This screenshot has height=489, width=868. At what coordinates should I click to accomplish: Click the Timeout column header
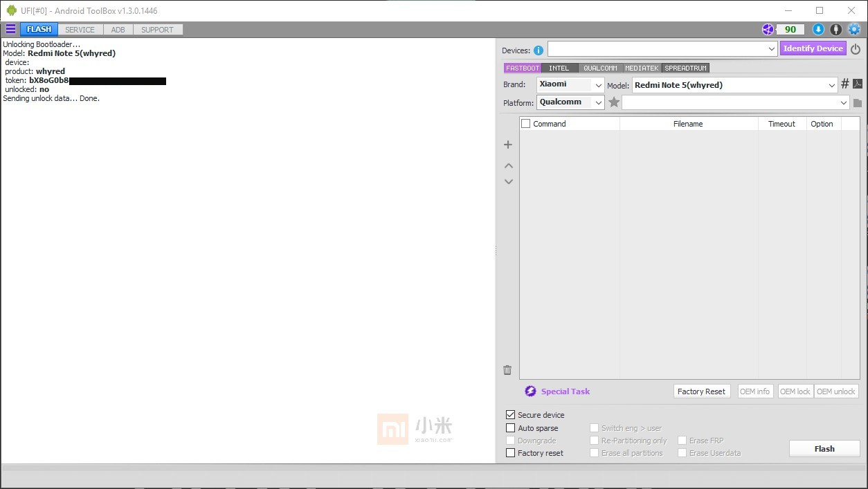point(782,124)
